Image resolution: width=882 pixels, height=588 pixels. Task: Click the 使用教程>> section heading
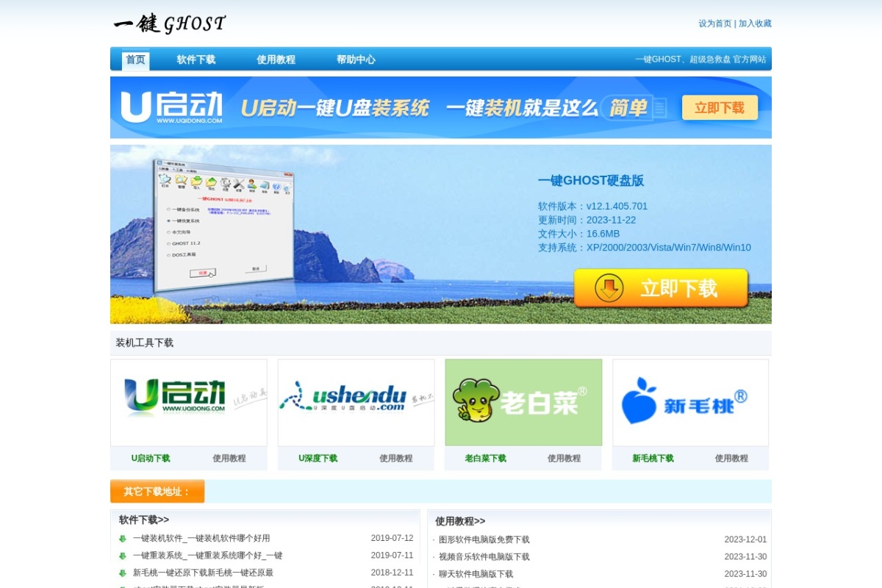pos(460,521)
